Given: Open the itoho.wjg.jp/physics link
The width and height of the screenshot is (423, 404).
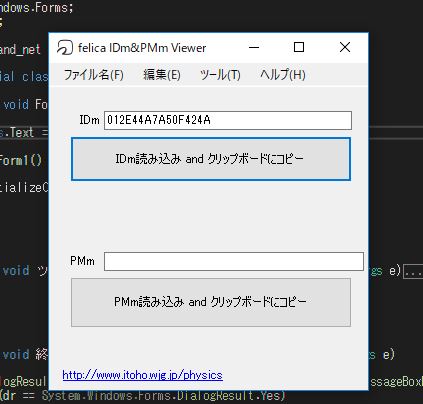Looking at the screenshot, I should [142, 375].
